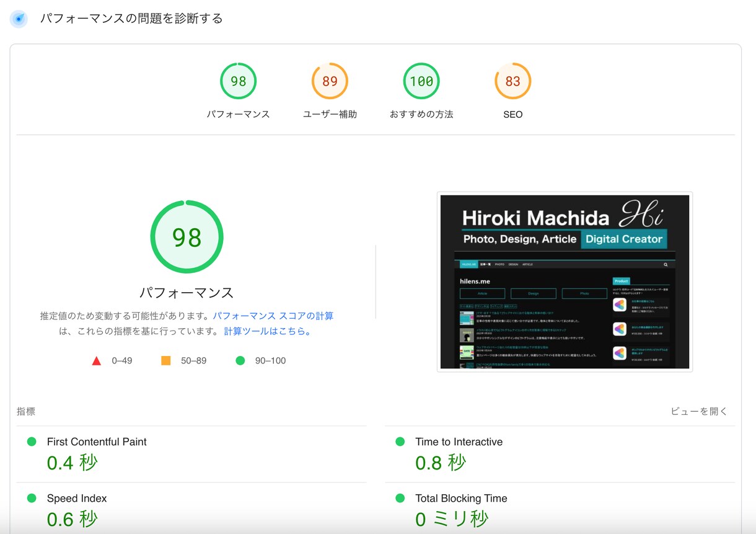This screenshot has width=756, height=534.
Task: Select the 83 SEO score gauge
Action: (x=512, y=81)
